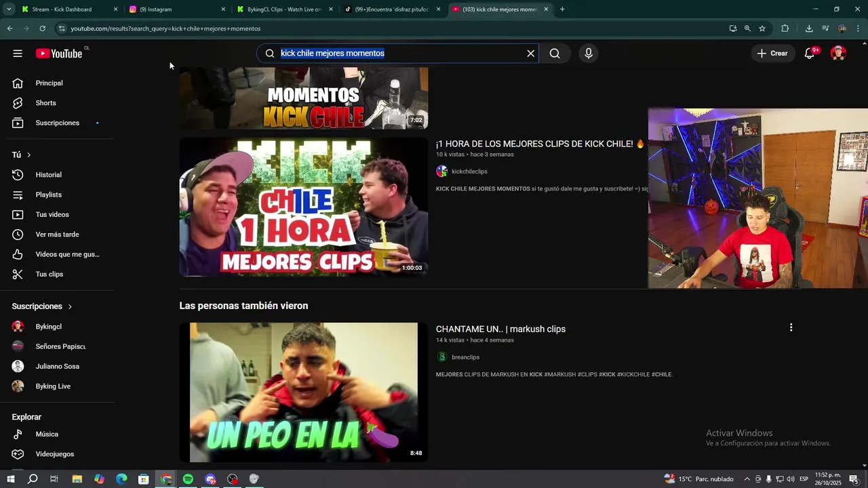
Task: Close the Instagram tab
Action: coord(223,9)
